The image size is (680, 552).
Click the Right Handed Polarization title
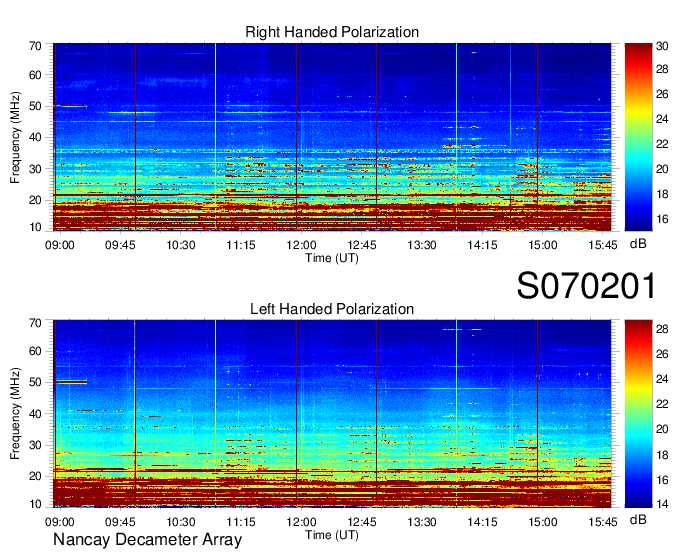point(332,32)
